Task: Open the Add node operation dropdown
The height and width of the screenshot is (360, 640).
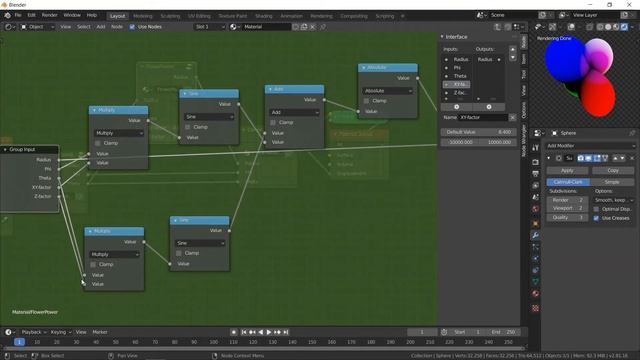Action: [x=294, y=112]
